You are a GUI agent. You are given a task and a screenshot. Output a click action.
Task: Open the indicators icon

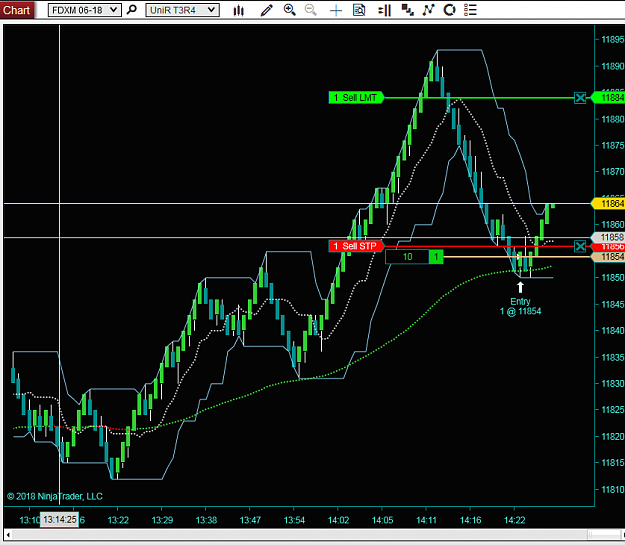point(428,10)
